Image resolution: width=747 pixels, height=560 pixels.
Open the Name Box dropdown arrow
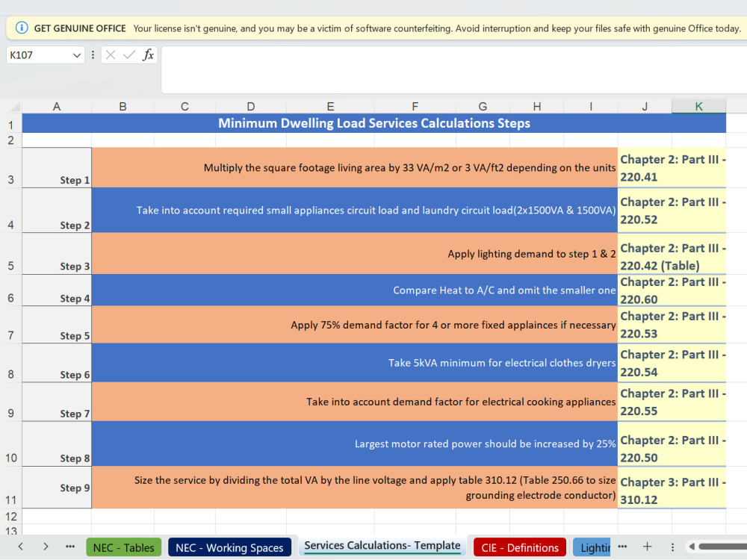click(x=77, y=55)
